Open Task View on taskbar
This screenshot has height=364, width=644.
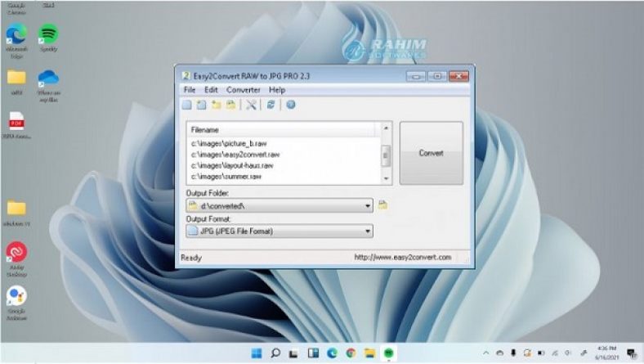point(293,353)
